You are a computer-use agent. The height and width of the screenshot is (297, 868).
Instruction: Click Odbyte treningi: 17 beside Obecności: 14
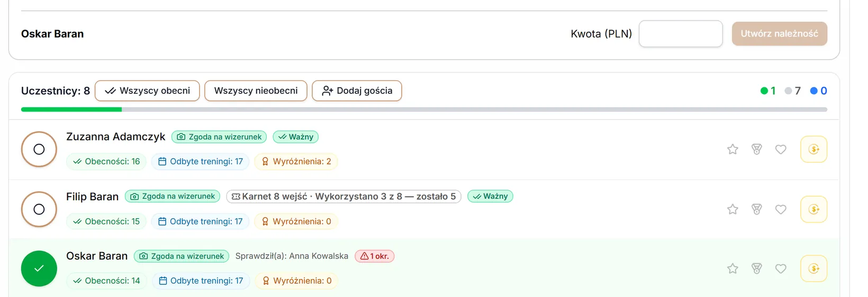(201, 281)
